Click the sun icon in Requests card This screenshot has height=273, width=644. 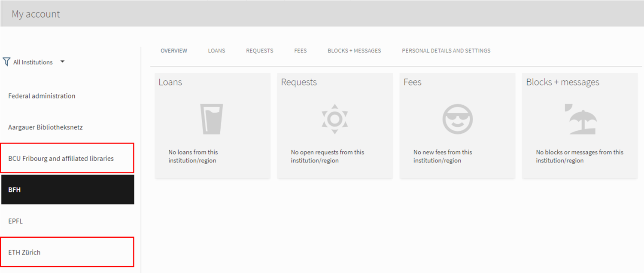[335, 119]
